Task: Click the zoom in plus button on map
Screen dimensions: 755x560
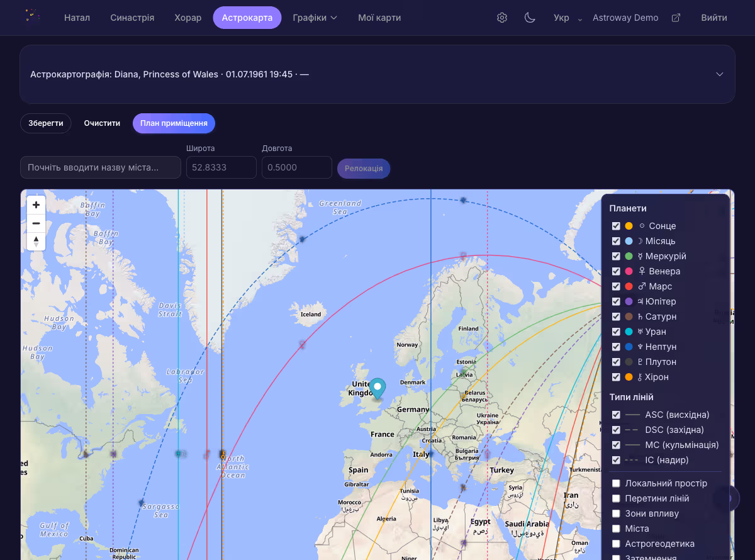Action: tap(36, 205)
